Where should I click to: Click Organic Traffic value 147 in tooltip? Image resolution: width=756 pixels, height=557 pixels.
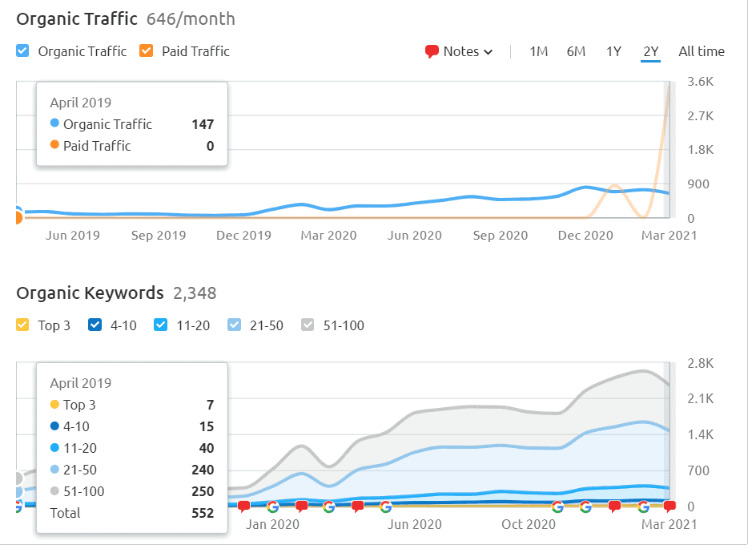tap(203, 124)
